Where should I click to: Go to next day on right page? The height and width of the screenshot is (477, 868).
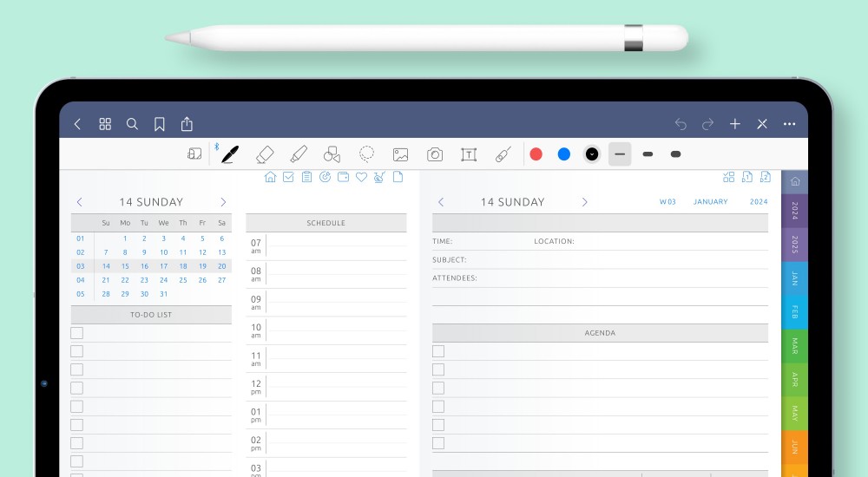tap(584, 202)
